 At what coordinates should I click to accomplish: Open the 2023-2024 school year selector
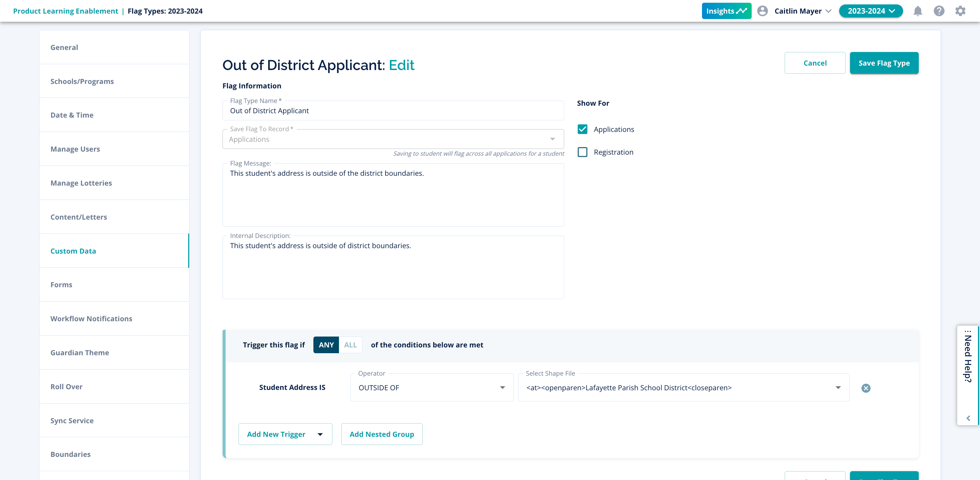click(870, 11)
